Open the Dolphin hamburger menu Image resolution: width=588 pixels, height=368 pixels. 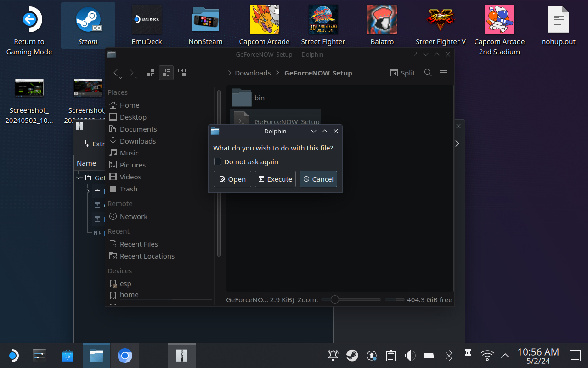(x=443, y=73)
